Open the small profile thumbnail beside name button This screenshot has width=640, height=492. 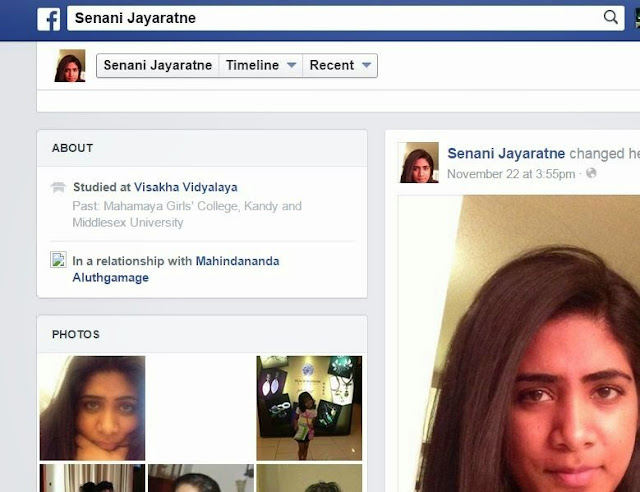(70, 66)
